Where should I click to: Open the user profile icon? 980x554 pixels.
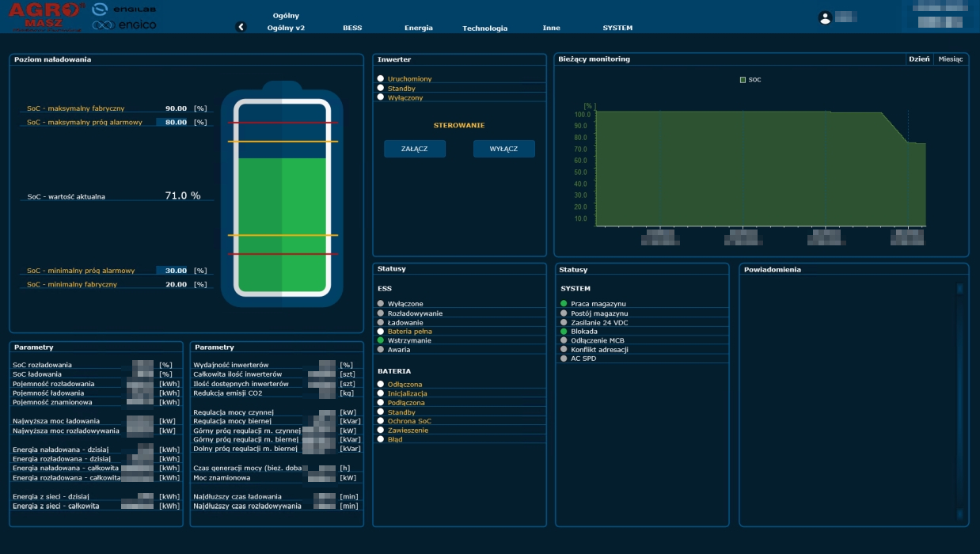(826, 17)
